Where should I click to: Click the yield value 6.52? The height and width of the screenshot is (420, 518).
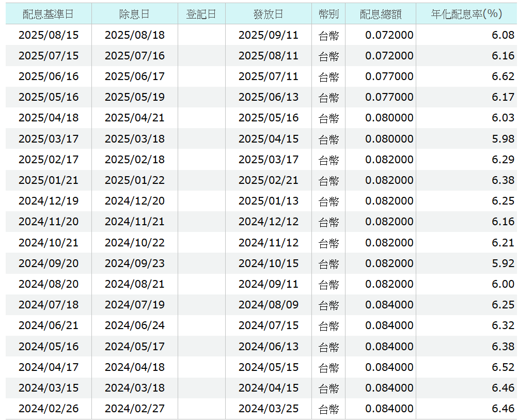click(x=503, y=367)
